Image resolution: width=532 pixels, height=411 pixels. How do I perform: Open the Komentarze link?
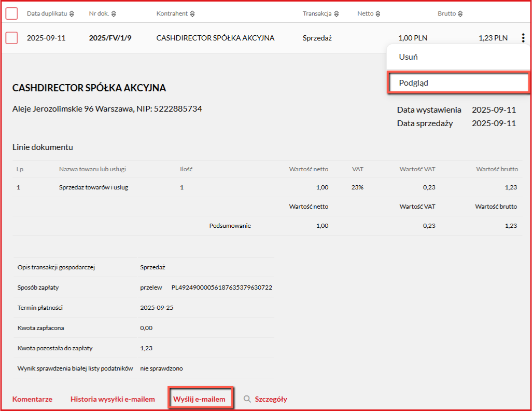(x=32, y=399)
